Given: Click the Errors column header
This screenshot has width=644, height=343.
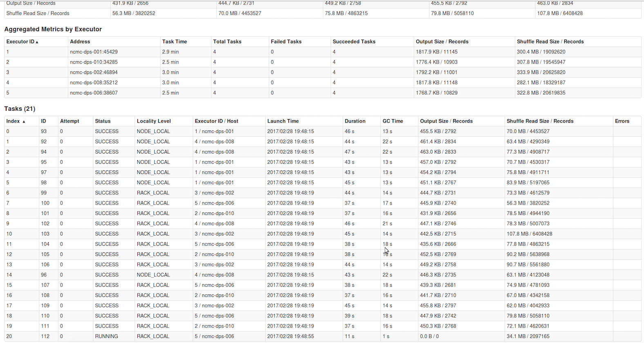Looking at the screenshot, I should (x=622, y=121).
